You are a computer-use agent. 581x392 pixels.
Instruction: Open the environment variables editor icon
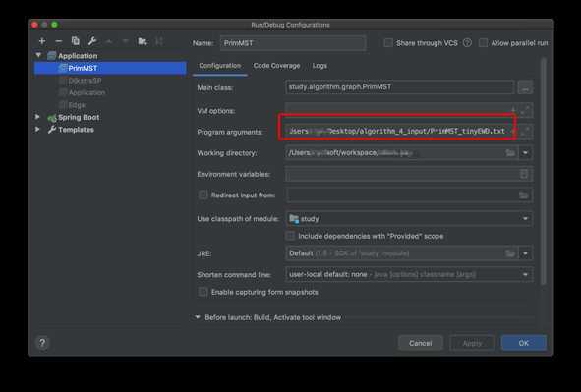524,174
